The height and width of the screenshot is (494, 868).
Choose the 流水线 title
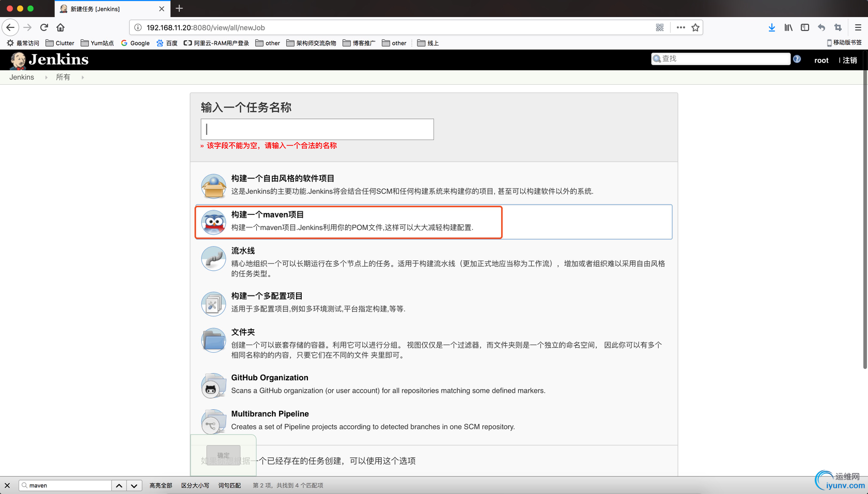[x=243, y=251]
